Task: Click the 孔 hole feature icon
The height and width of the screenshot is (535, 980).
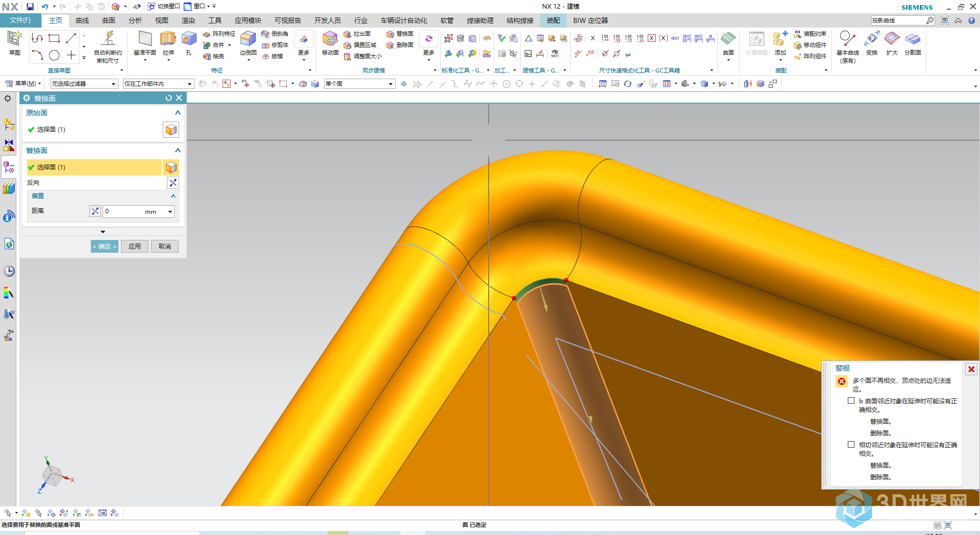Action: point(188,39)
